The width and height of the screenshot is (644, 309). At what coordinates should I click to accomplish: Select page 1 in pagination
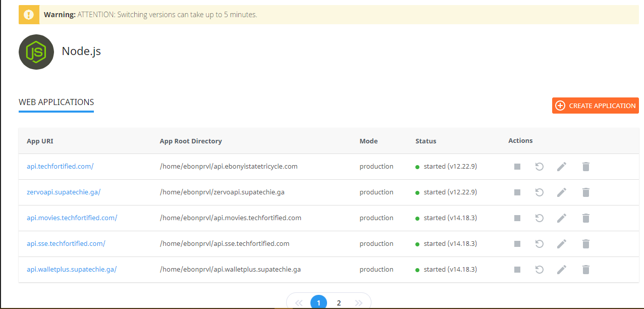click(318, 302)
